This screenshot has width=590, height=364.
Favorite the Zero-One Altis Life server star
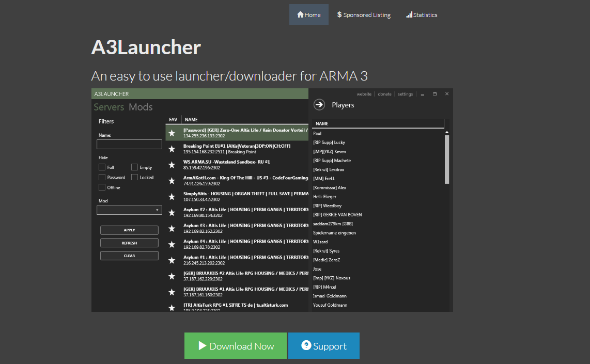pyautogui.click(x=172, y=133)
